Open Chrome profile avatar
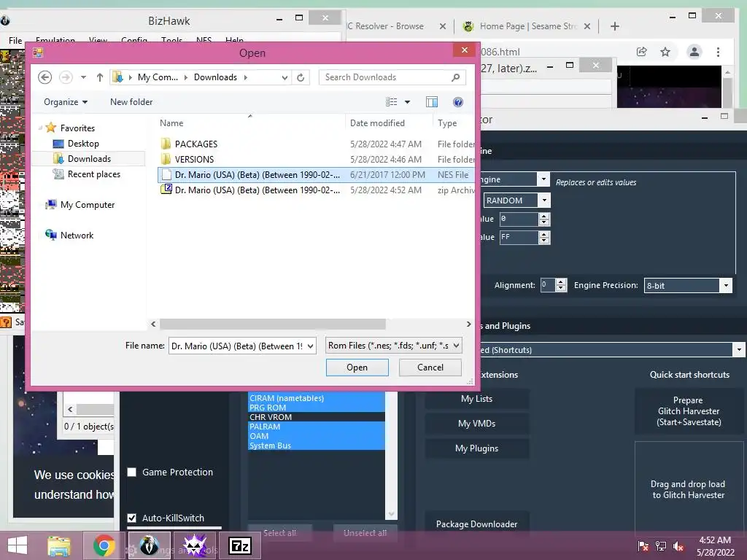Image resolution: width=747 pixels, height=560 pixels. pyautogui.click(x=694, y=52)
